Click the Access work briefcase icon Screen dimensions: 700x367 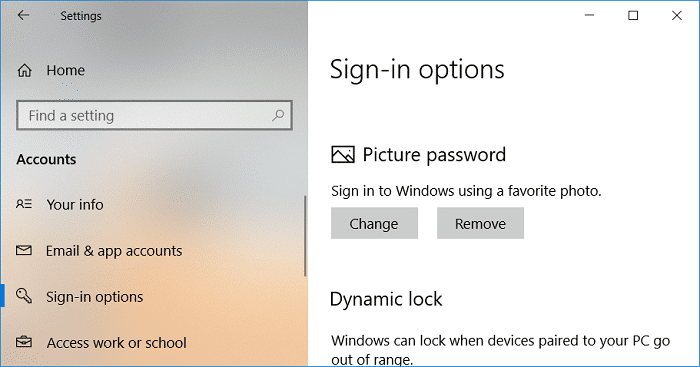[x=24, y=342]
